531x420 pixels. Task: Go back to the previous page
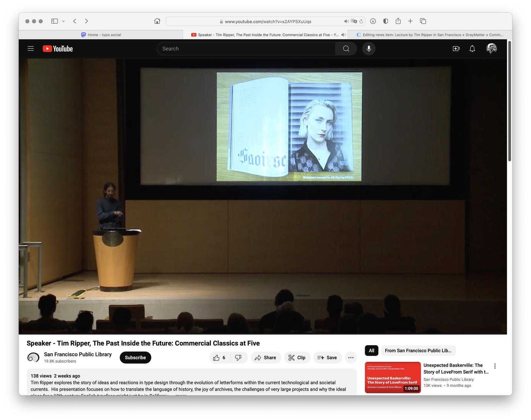75,21
